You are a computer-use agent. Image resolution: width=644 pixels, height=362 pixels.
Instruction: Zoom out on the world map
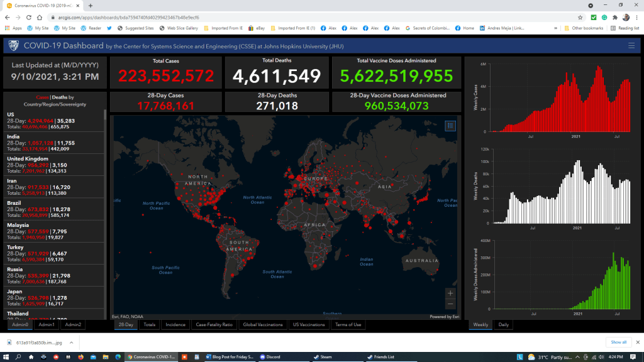coord(450,304)
